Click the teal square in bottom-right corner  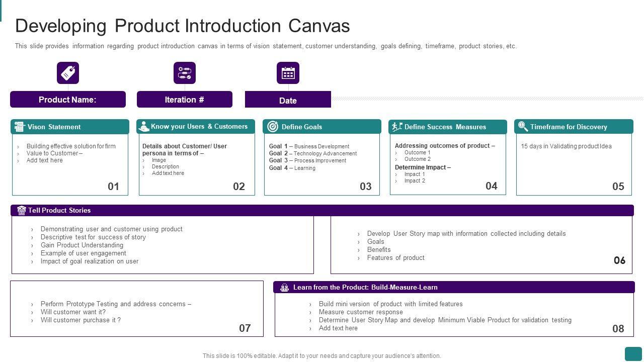[x=633, y=354]
